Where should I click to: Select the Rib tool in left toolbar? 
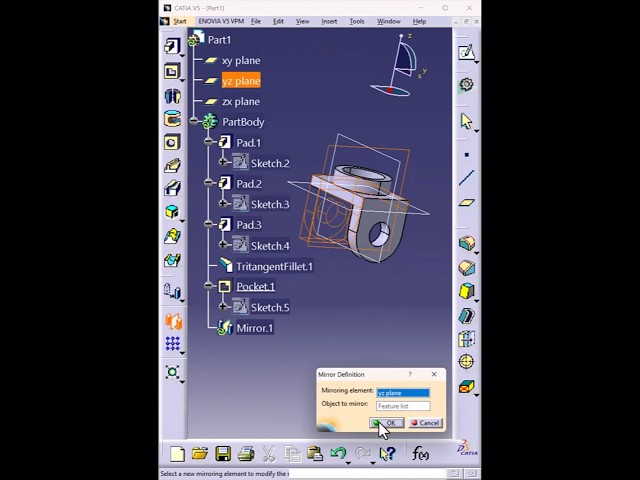point(172,166)
